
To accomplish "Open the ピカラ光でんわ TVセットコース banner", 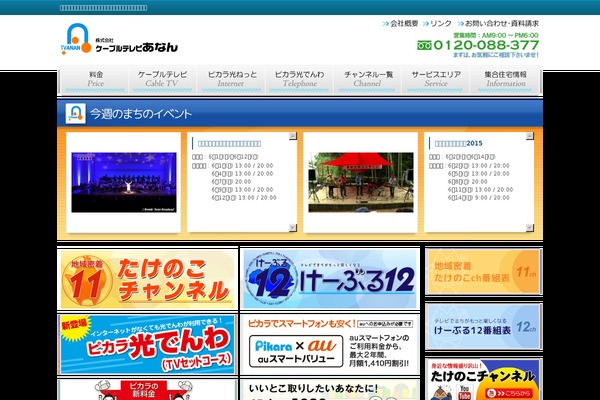I will pos(147,344).
